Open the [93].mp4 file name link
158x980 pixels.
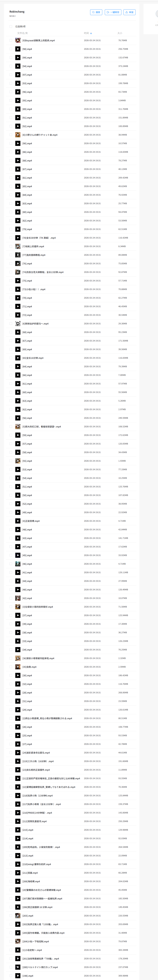tap(27, 83)
